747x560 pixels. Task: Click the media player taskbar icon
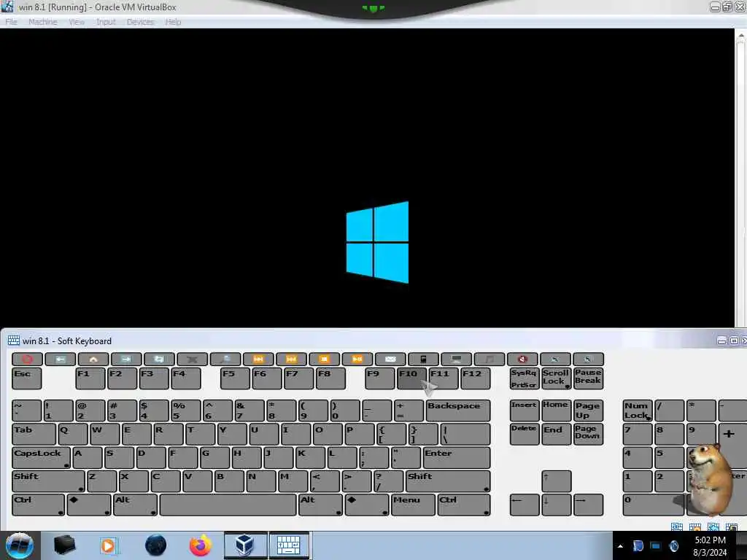click(109, 545)
